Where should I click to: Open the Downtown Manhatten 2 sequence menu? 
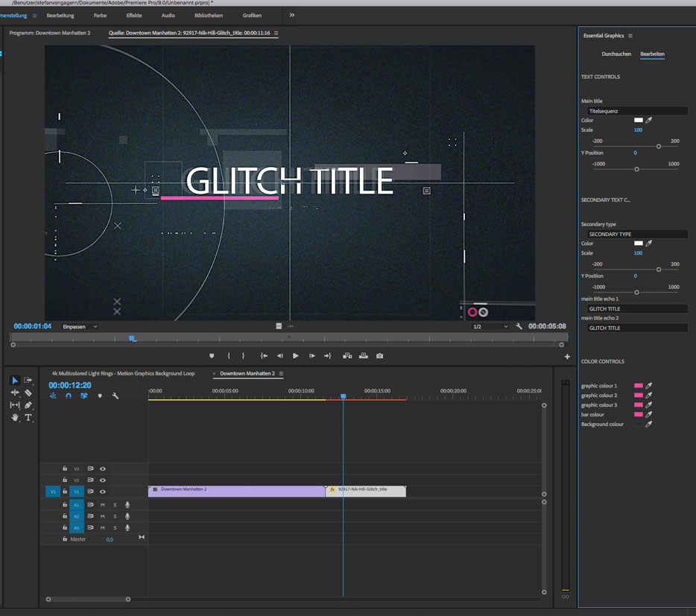(x=281, y=374)
